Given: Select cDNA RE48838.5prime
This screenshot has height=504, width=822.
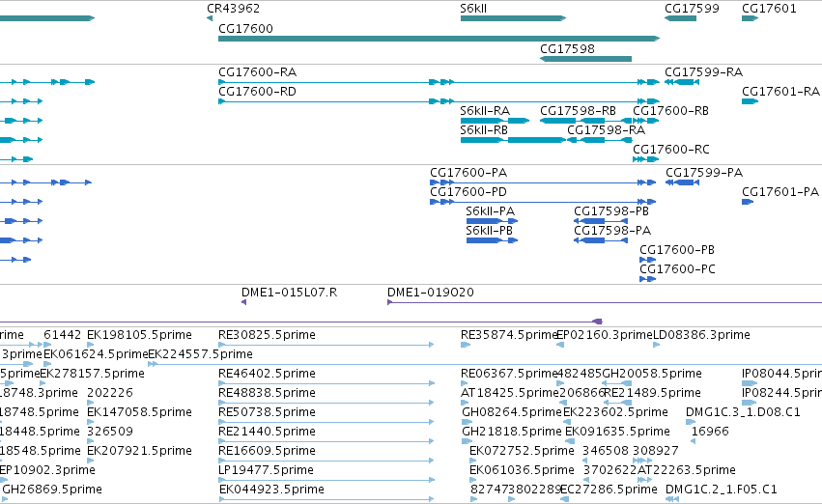Looking at the screenshot, I should [326, 403].
